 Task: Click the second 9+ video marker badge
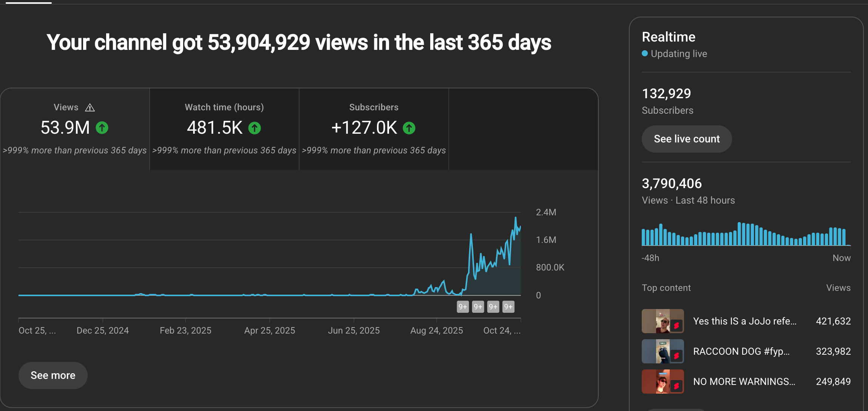point(478,307)
